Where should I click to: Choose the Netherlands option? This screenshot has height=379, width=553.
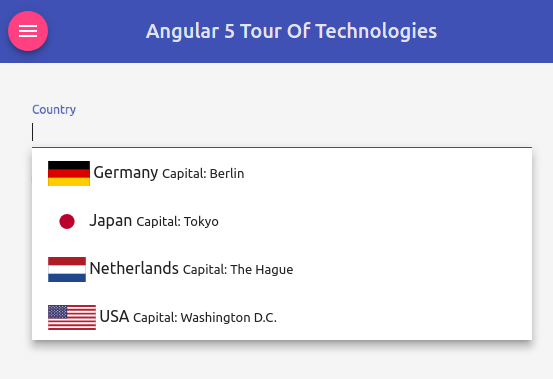[x=282, y=269]
